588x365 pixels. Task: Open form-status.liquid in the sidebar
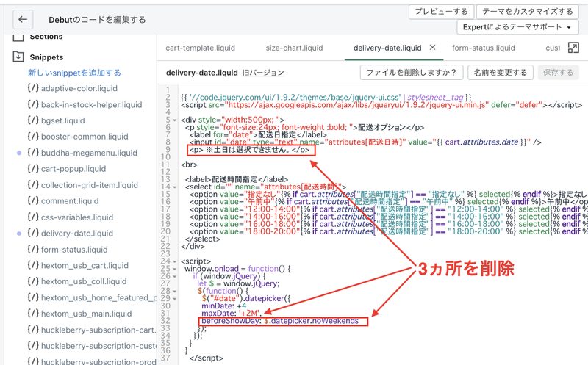pyautogui.click(x=74, y=250)
